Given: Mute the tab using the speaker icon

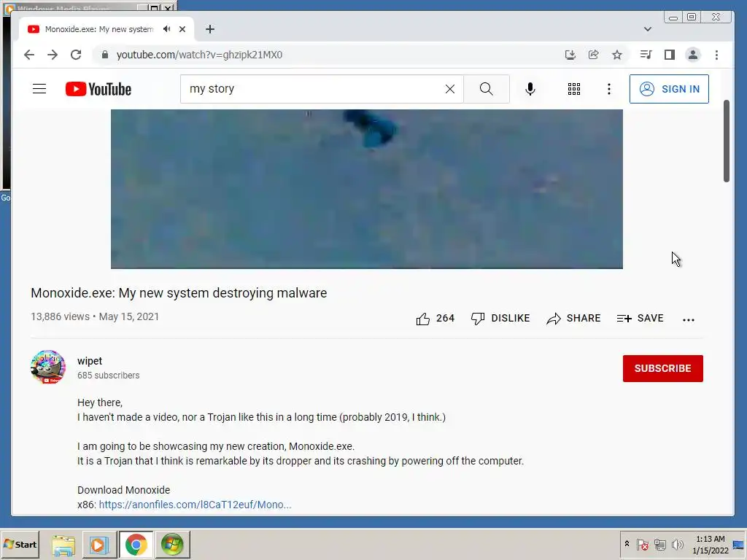Looking at the screenshot, I should pyautogui.click(x=166, y=29).
